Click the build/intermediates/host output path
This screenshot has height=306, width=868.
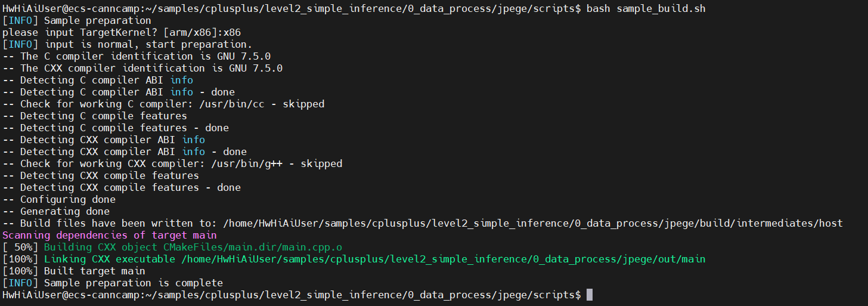point(533,223)
